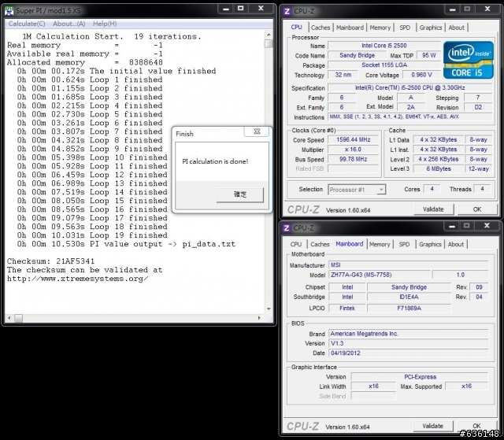Click the Socket 1155 LGA package field

pyautogui.click(x=384, y=65)
